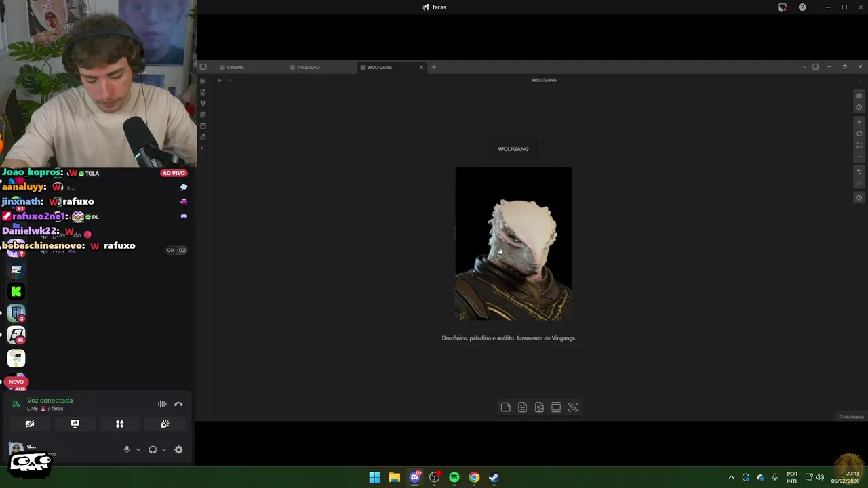
Task: Click the circular icon below canvas settings
Action: tap(859, 107)
